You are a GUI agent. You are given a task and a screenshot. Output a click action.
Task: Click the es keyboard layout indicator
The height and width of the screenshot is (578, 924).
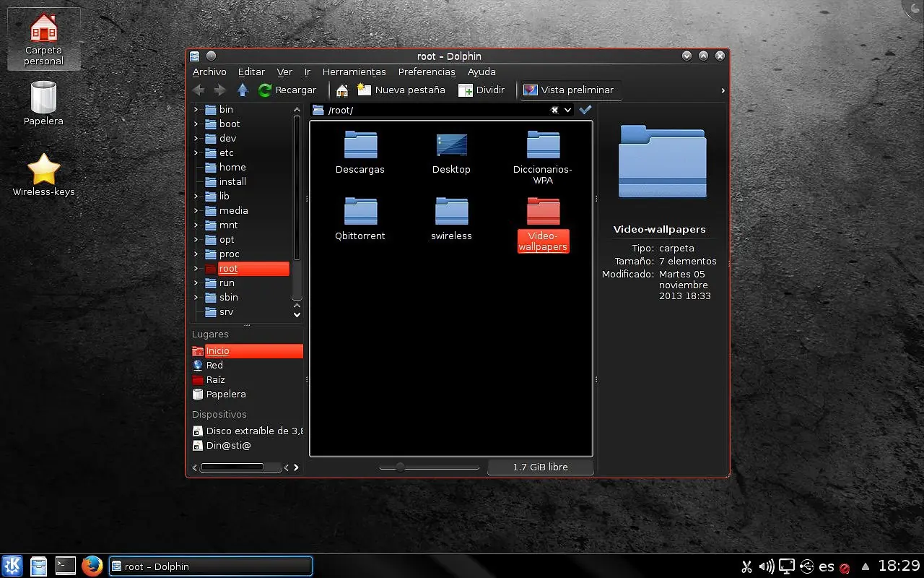click(827, 567)
